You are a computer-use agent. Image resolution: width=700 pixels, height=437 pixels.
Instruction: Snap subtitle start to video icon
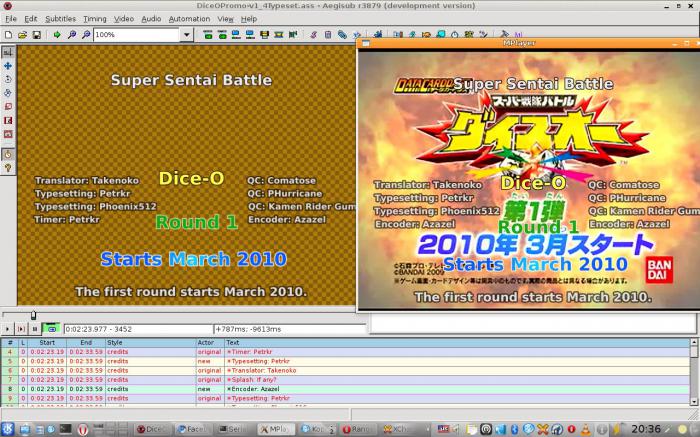point(236,34)
